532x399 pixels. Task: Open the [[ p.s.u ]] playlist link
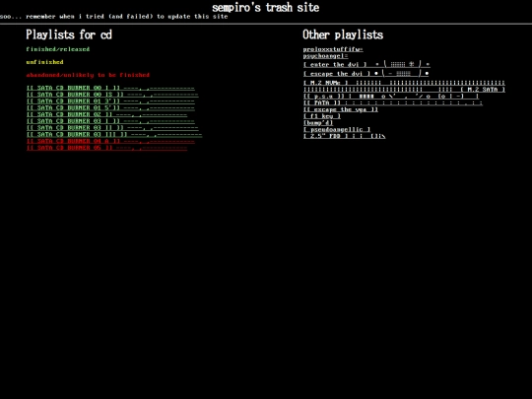391,97
